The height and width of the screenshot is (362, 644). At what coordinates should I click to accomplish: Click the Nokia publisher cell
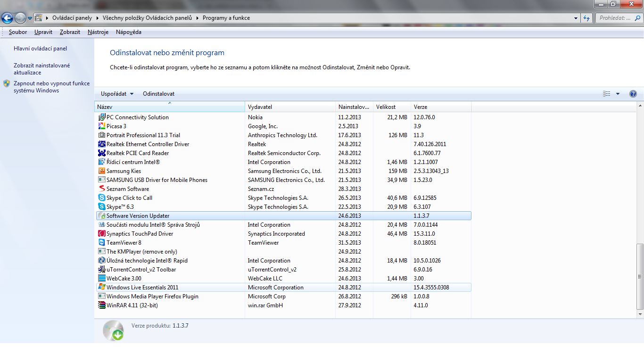pyautogui.click(x=255, y=117)
